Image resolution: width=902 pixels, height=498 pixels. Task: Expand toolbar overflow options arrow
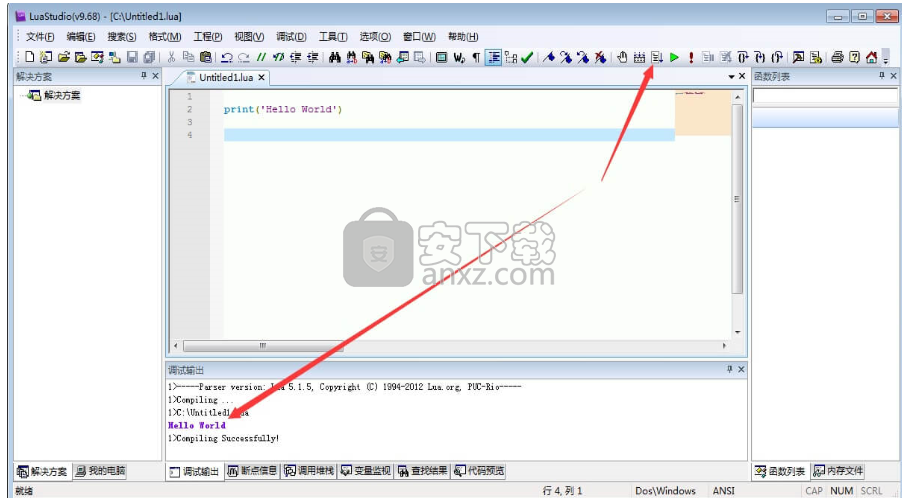(885, 58)
